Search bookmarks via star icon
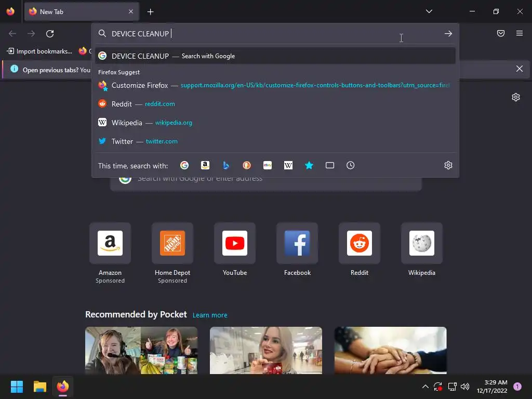This screenshot has width=532, height=399. click(309, 165)
